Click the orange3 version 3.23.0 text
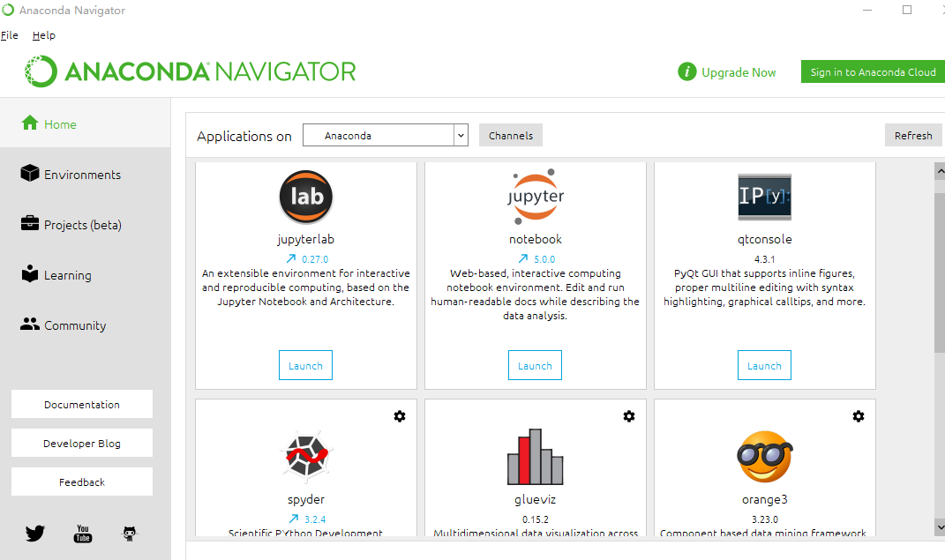The image size is (945, 560). pos(765,519)
